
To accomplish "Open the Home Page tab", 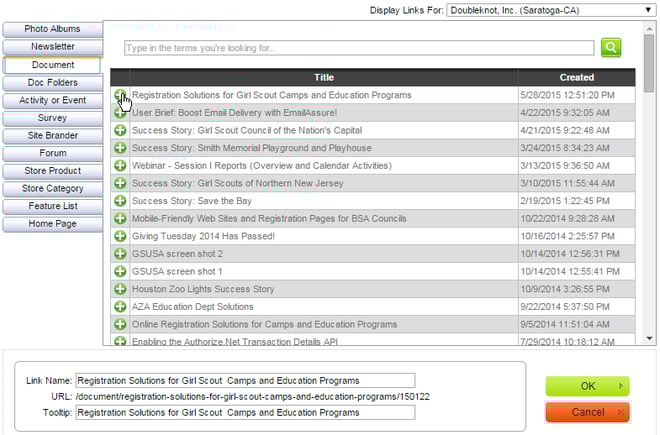I will click(x=53, y=224).
